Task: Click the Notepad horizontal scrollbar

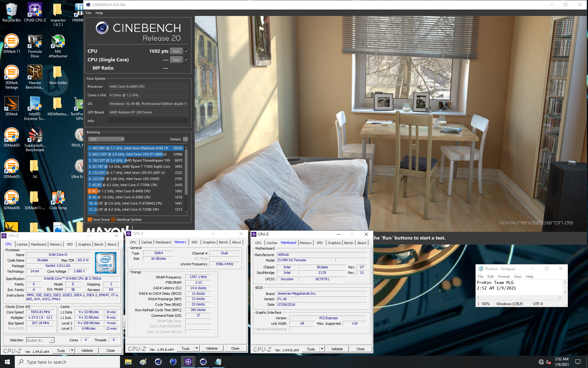Action: coord(519,297)
